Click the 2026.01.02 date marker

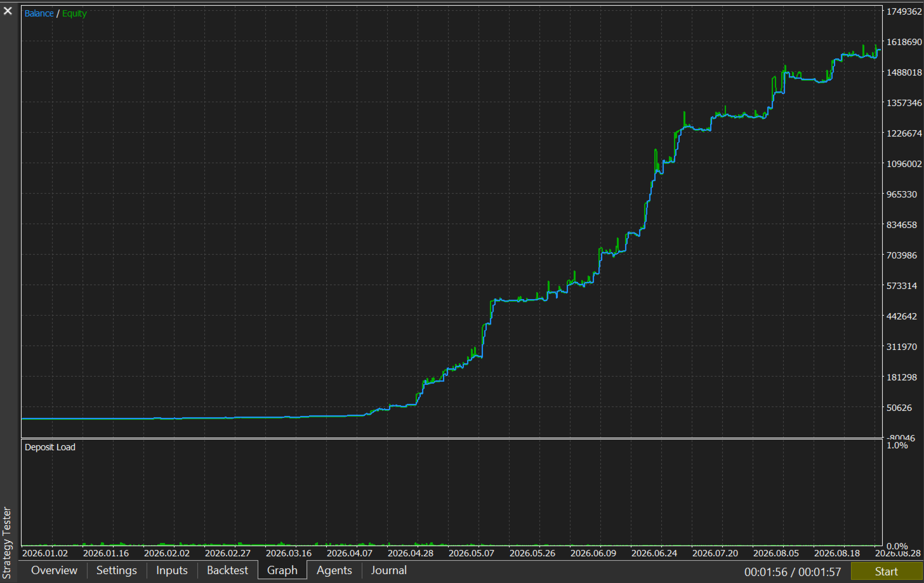(x=45, y=553)
